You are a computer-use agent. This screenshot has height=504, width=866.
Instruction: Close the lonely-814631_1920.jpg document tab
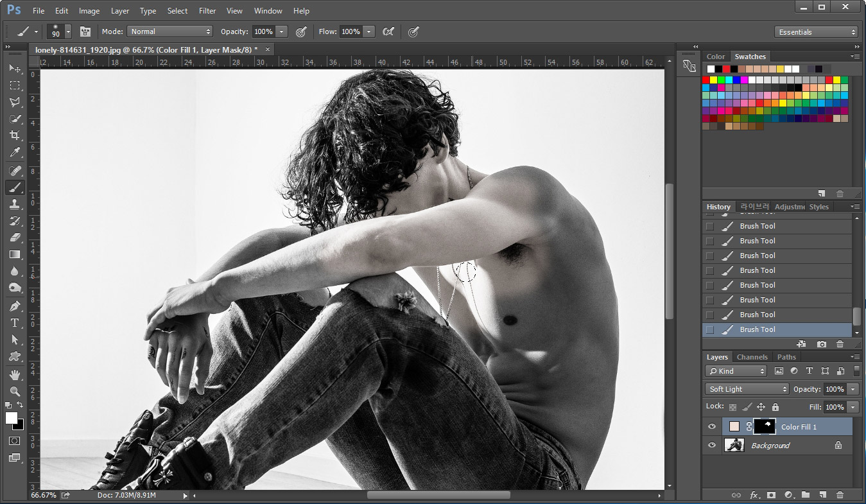click(x=268, y=49)
